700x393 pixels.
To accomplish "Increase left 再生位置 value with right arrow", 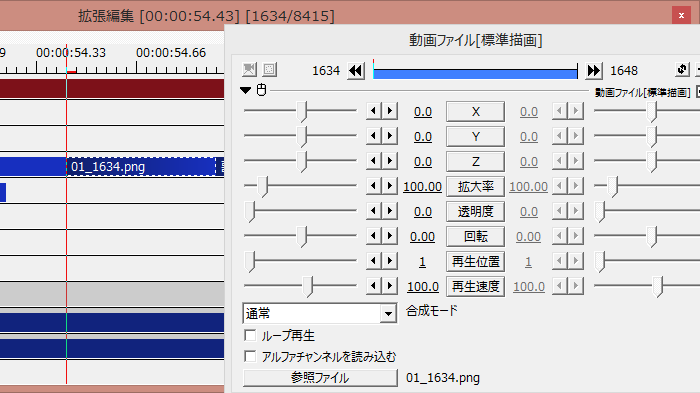I will coord(390,261).
